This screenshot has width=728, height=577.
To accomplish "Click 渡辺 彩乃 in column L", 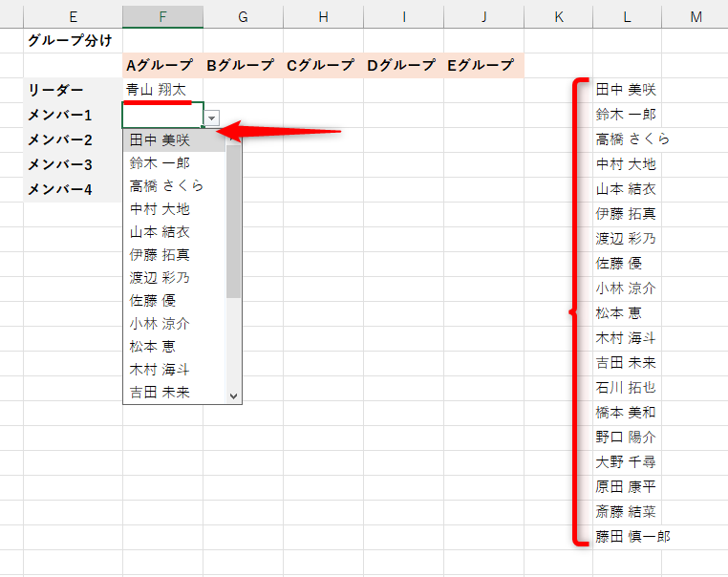I will 628,239.
